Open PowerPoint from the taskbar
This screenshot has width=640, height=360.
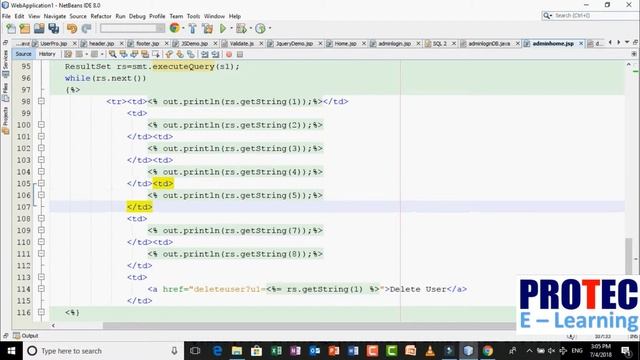pyautogui.click(x=333, y=351)
